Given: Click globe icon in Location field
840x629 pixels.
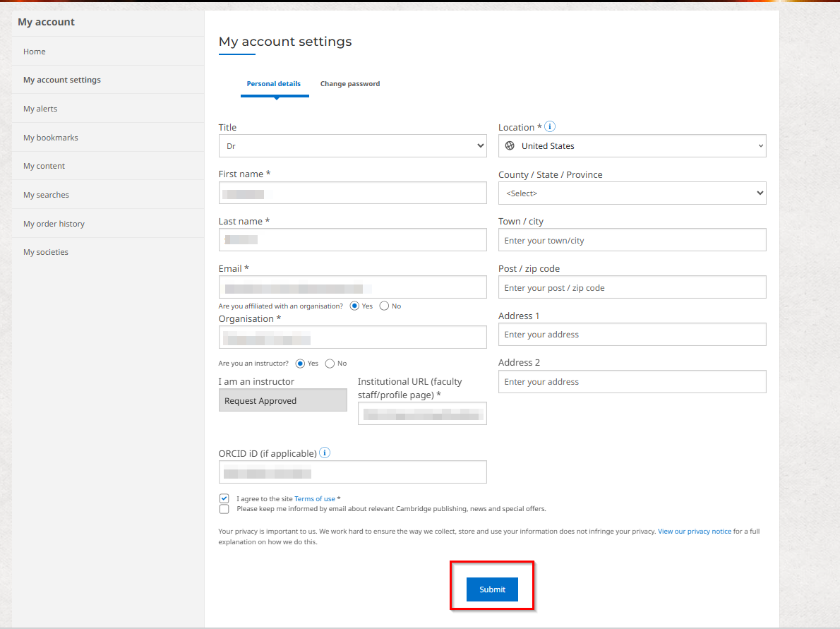Looking at the screenshot, I should tap(510, 145).
